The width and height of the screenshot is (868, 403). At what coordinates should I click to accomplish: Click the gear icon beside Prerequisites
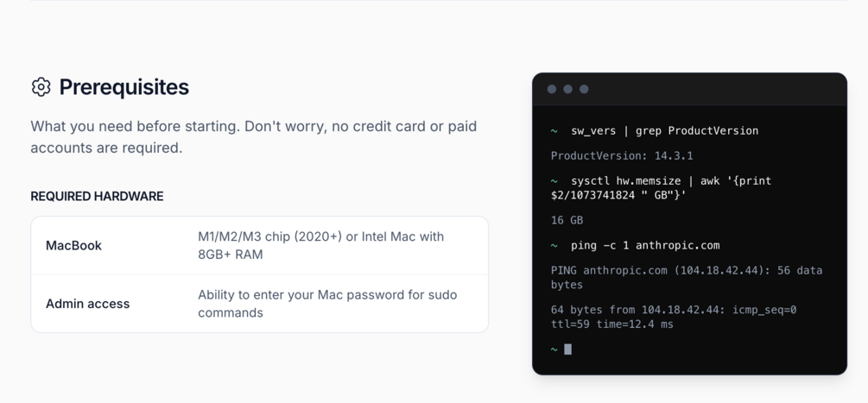[41, 87]
